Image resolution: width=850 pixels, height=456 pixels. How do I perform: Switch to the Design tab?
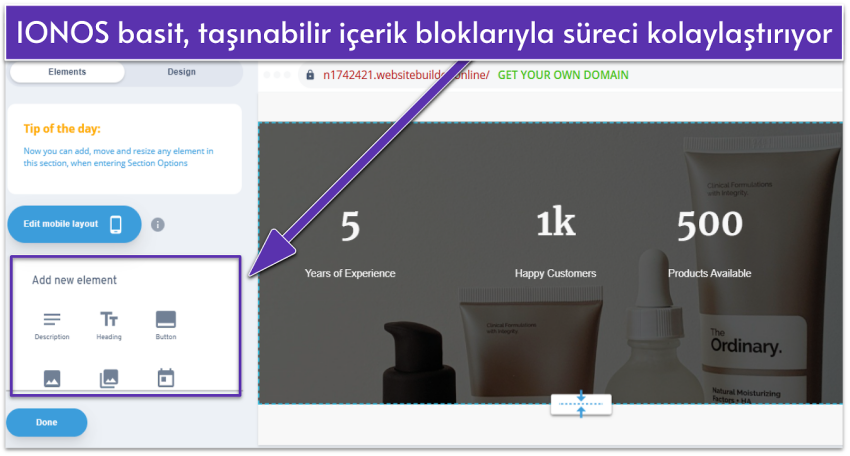click(182, 72)
